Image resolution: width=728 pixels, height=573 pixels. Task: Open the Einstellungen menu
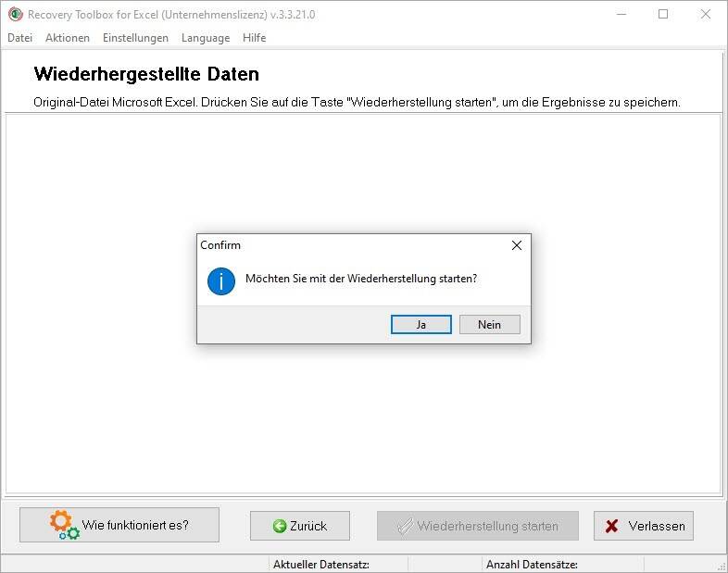[135, 38]
